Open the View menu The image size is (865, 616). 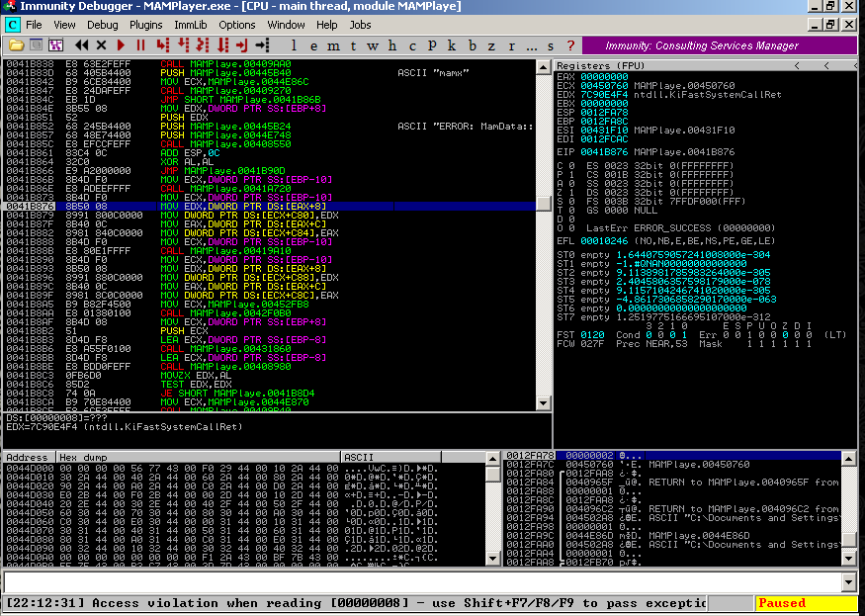[64, 25]
